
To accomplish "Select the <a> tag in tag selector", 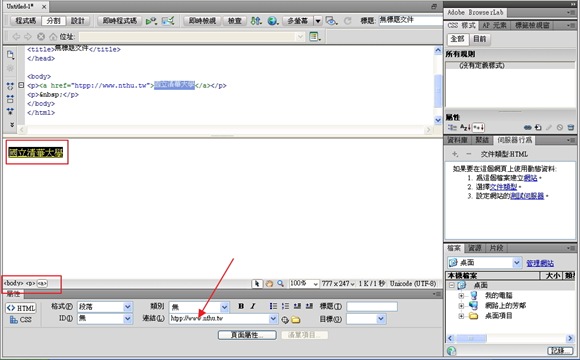I will 42,283.
